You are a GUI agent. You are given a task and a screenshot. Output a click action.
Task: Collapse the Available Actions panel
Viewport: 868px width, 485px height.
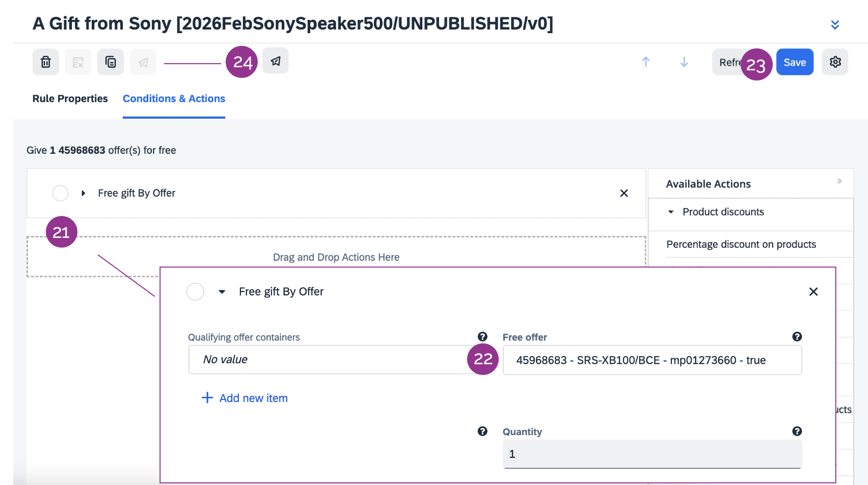click(x=839, y=181)
